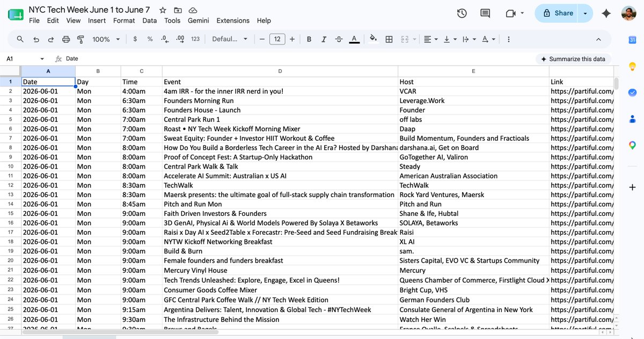The image size is (644, 339).
Task: Move the document to a folder
Action: click(178, 10)
